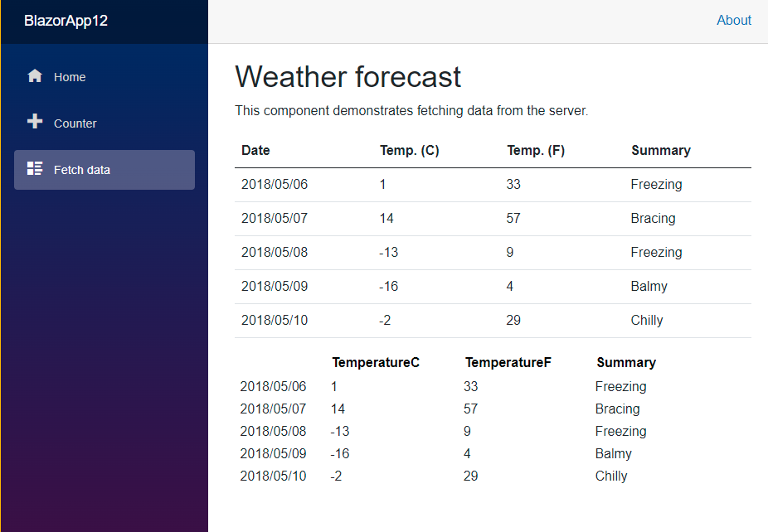Open the About link in the top bar

733,20
